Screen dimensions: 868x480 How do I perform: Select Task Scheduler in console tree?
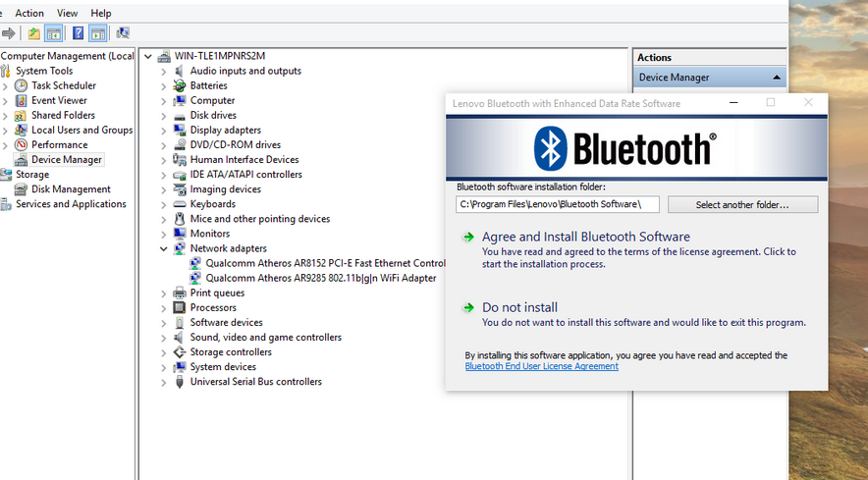click(64, 85)
